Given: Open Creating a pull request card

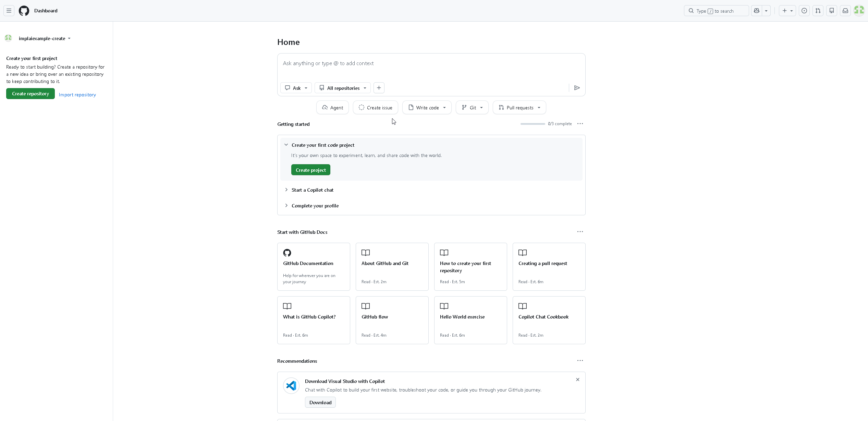Looking at the screenshot, I should pyautogui.click(x=549, y=267).
